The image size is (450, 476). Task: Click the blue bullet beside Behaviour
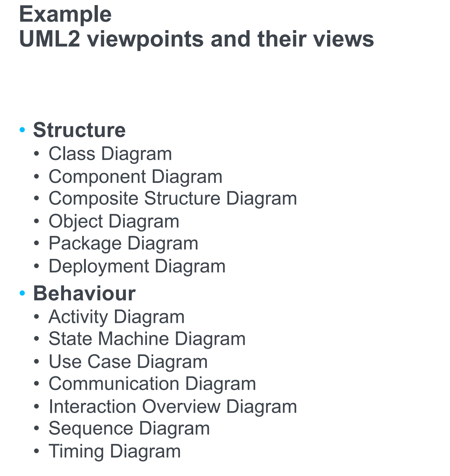(x=23, y=293)
